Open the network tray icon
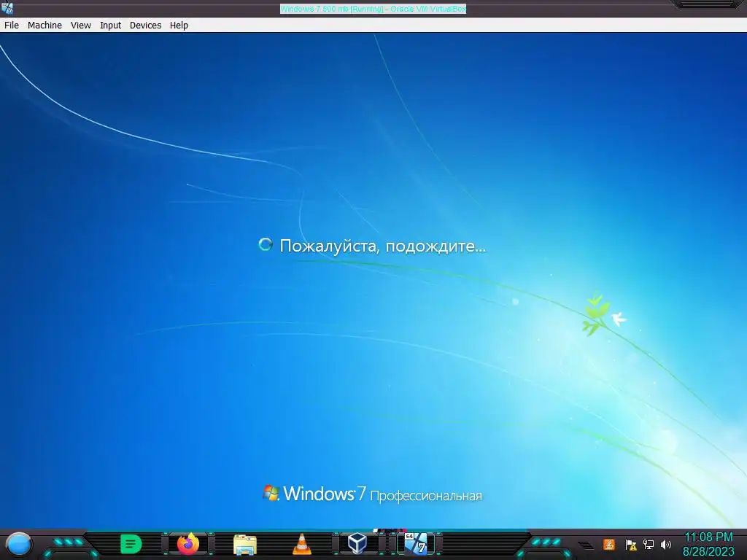The width and height of the screenshot is (747, 560). click(x=649, y=544)
